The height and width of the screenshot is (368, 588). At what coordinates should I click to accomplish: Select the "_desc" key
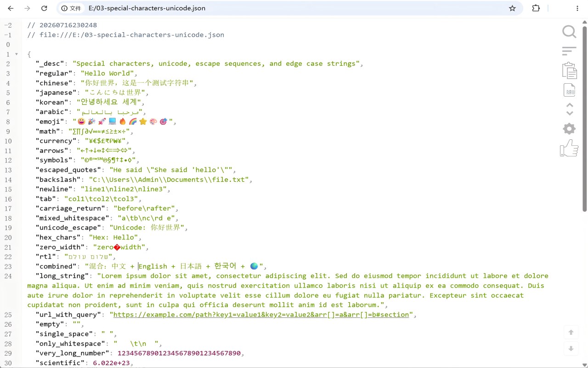[50, 63]
